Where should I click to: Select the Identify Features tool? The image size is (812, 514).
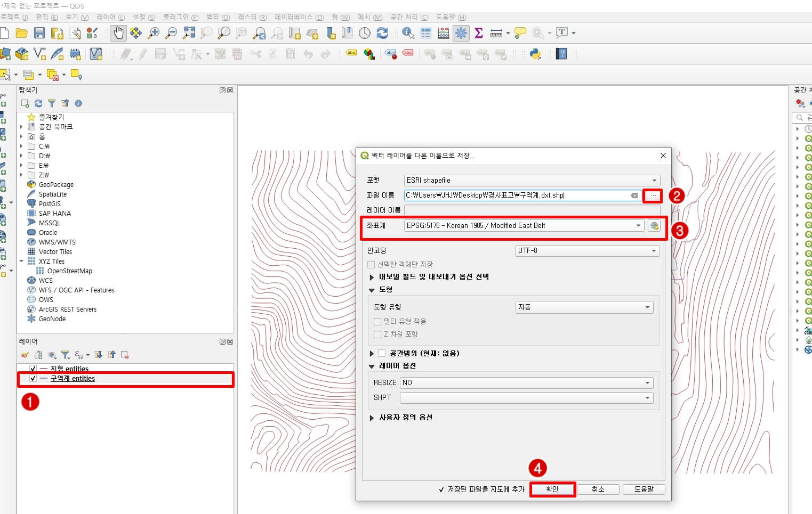coord(408,33)
